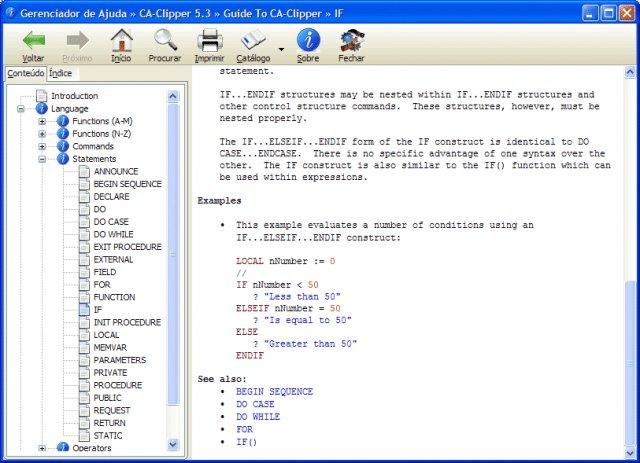
Task: Follow the BEGIN SEQUENCE see-also link
Action: (x=274, y=392)
